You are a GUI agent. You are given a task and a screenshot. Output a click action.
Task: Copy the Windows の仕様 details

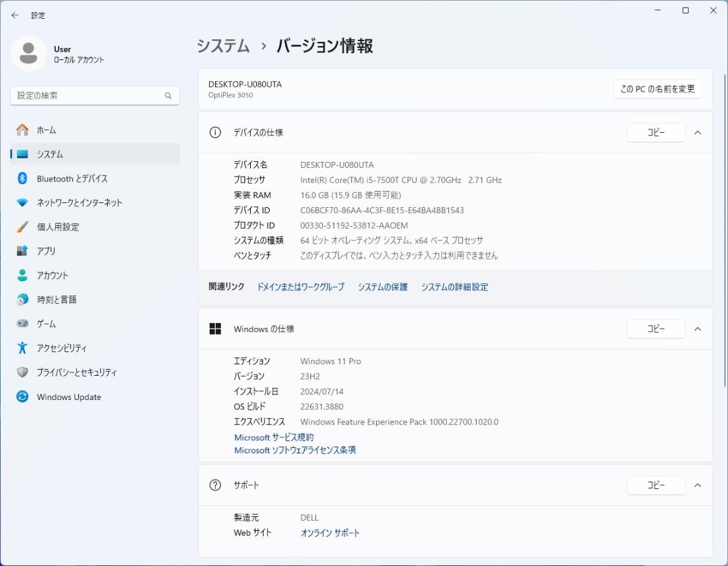(x=656, y=329)
